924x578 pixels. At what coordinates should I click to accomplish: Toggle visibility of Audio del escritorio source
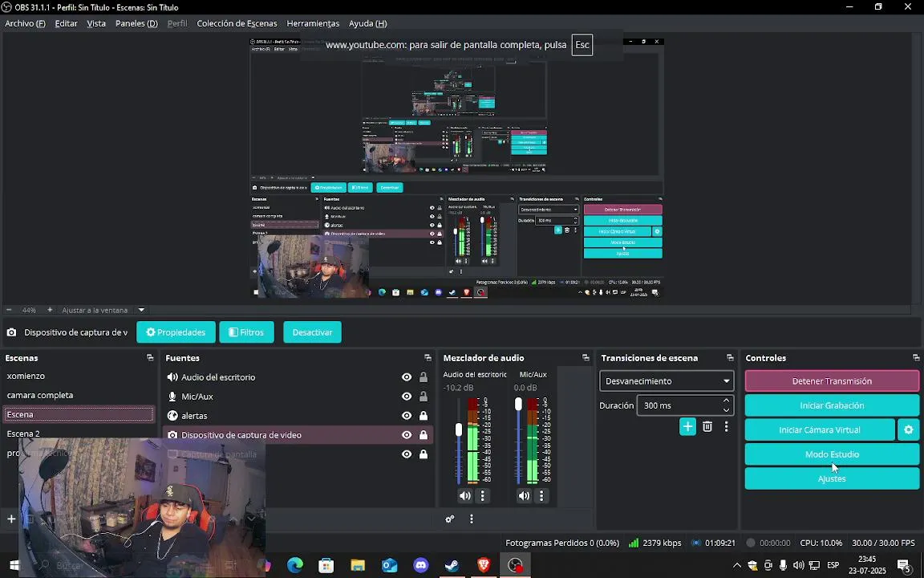tap(407, 377)
